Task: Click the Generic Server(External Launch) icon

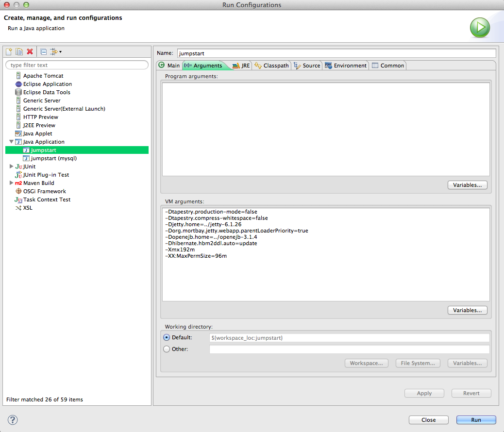Action: (x=18, y=109)
